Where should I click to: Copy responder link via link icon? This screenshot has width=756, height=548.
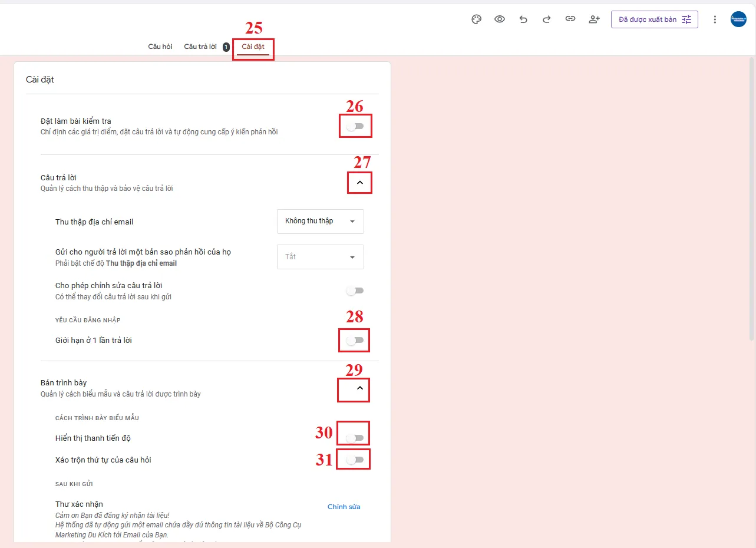[x=570, y=19]
